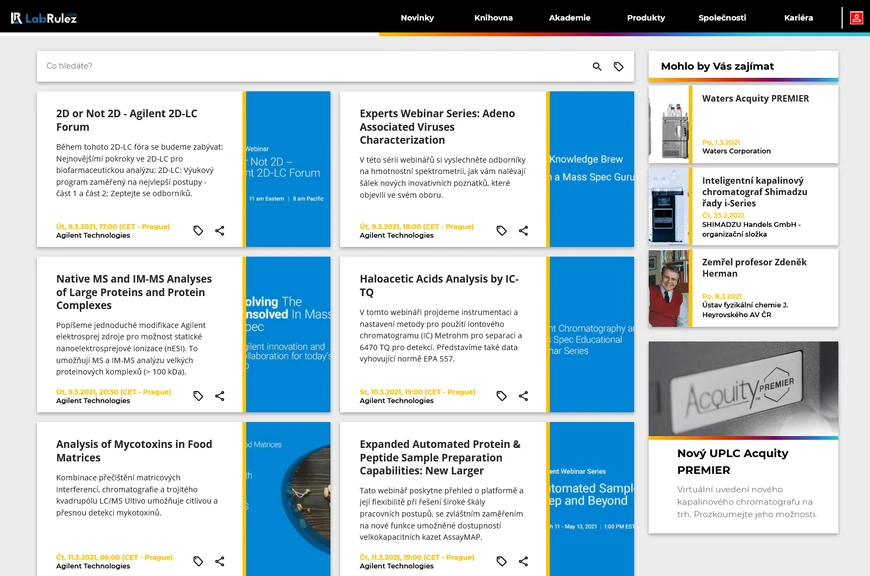870x576 pixels.
Task: Click the 'Mohlo by Vás zajímat' heading
Action: coord(717,66)
